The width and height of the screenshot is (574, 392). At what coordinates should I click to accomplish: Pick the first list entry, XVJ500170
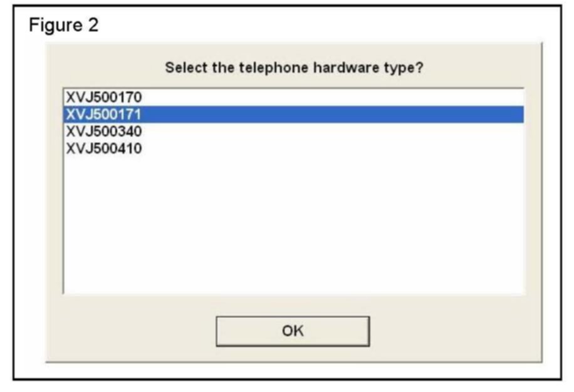[104, 97]
